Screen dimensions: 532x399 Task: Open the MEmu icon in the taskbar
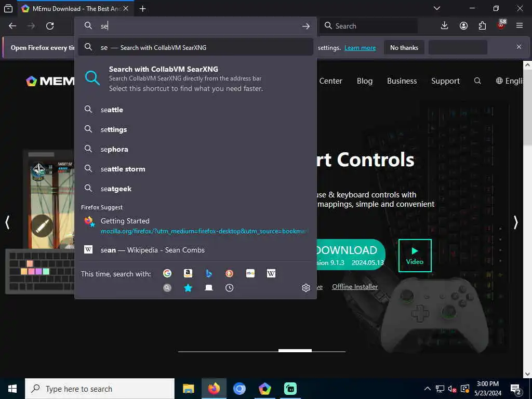click(x=264, y=389)
